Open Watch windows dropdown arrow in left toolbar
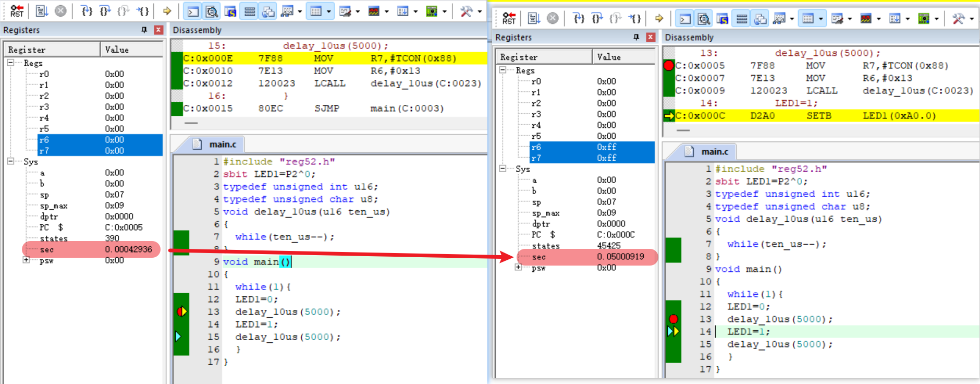Screen dimensions: 980x384 tap(300, 11)
